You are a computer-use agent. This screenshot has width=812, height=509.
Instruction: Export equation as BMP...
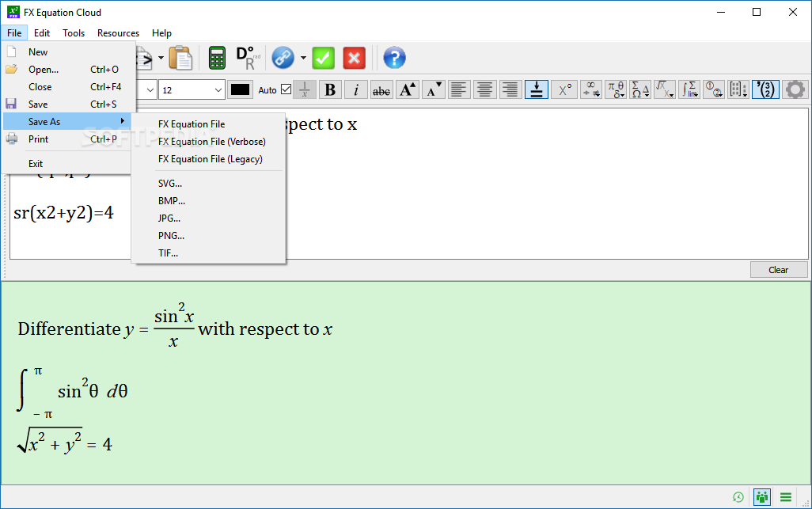point(208,201)
